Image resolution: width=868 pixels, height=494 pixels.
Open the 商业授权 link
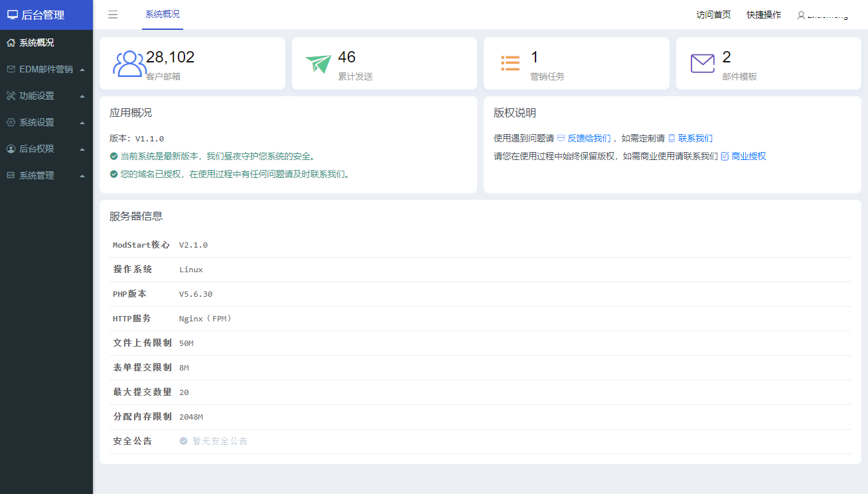(749, 156)
